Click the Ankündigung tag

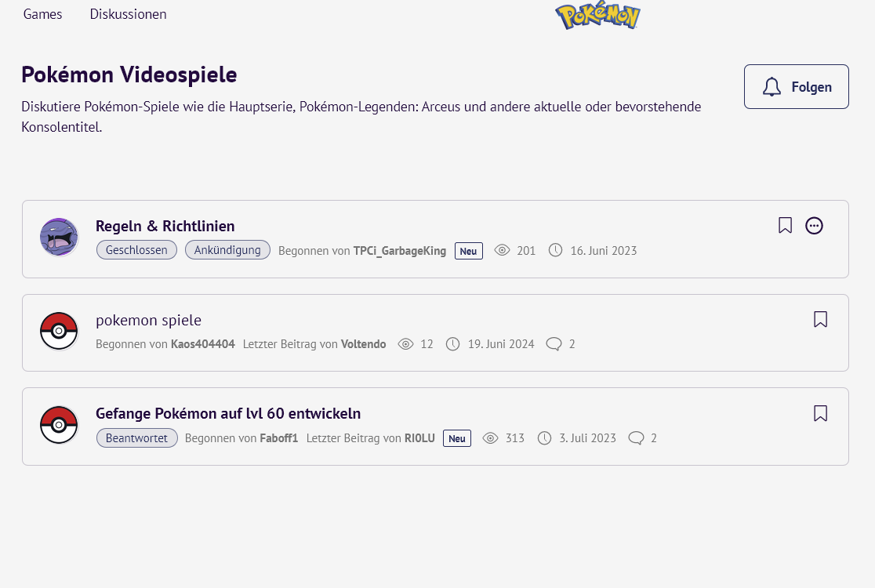(x=227, y=250)
